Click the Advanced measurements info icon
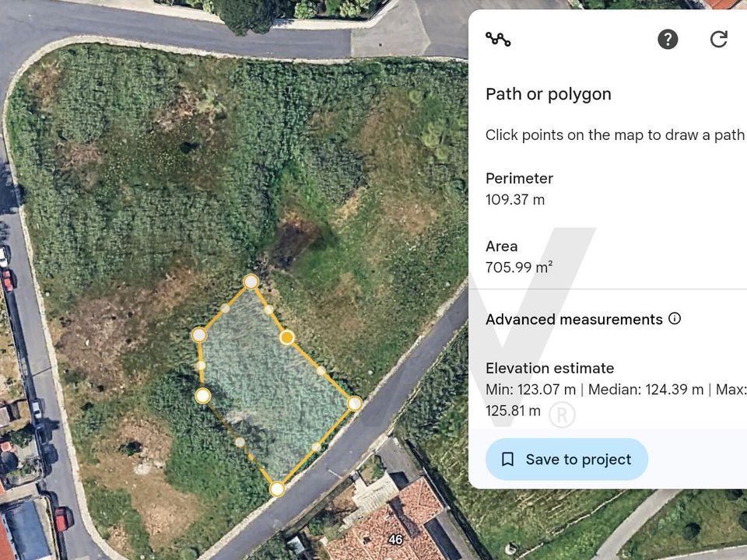747x560 pixels. (x=675, y=318)
